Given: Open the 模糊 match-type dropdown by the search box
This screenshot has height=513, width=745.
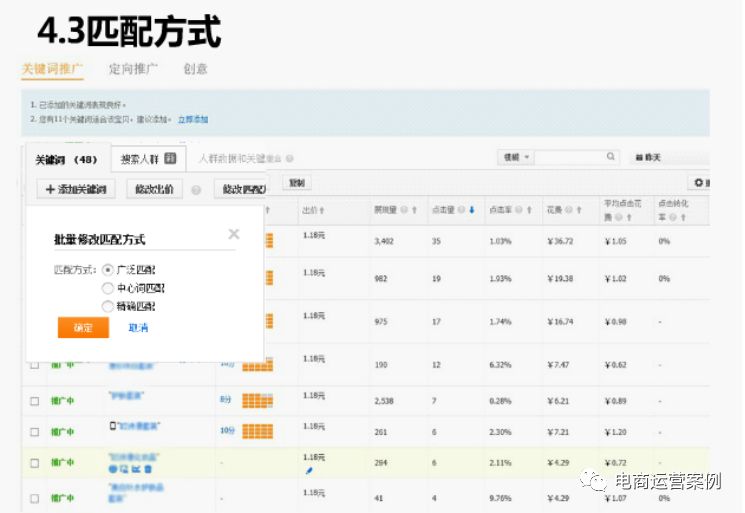Looking at the screenshot, I should (x=516, y=157).
